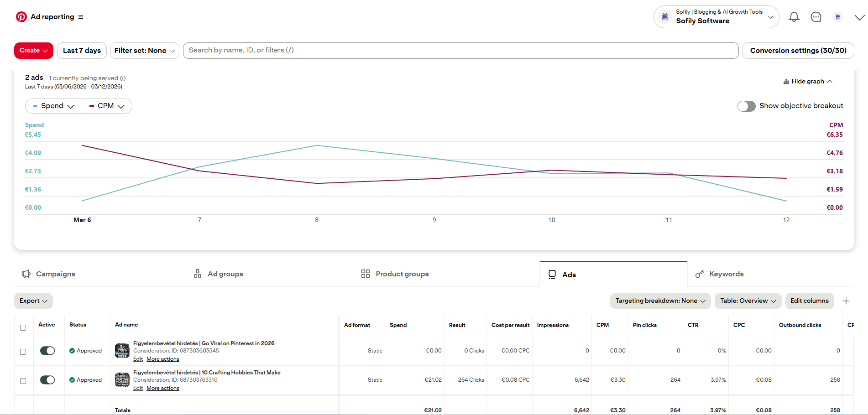The height and width of the screenshot is (415, 868).
Task: Click the Pinterest logo
Action: (21, 16)
